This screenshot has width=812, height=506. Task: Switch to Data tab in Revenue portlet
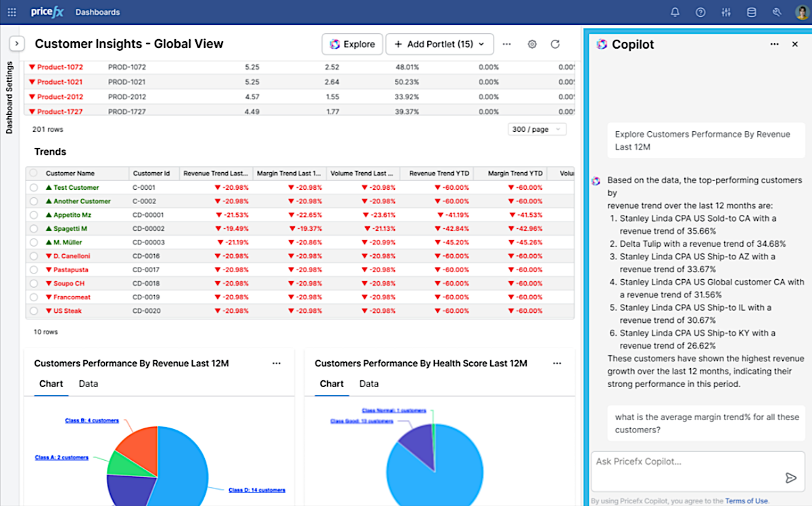(x=89, y=384)
